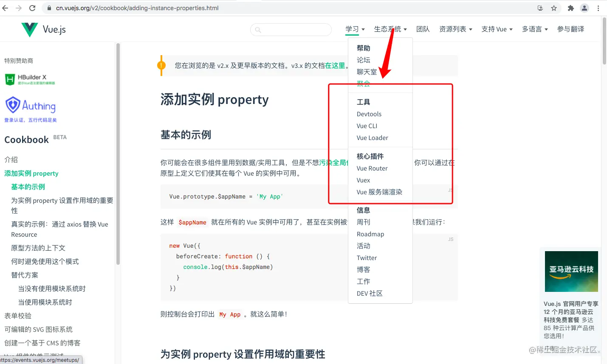Select Twitter in the dropdown

(367, 258)
